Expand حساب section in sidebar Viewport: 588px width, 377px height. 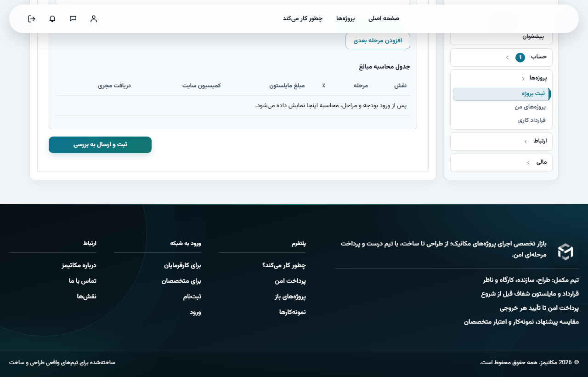[501, 57]
